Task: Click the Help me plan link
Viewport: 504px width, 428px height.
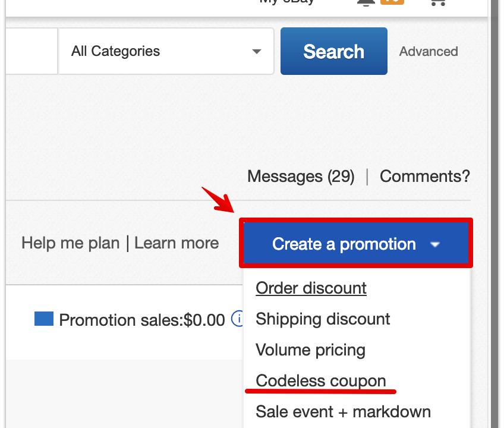Action: 70,243
